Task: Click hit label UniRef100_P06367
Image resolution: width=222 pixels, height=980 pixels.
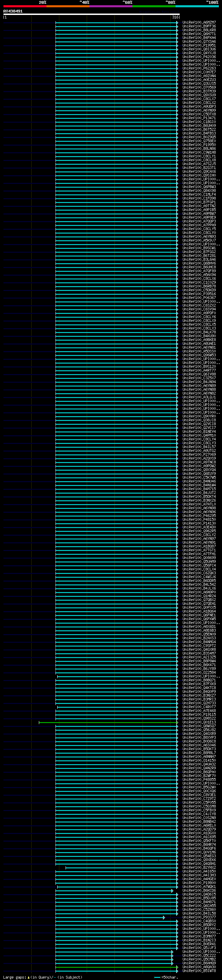Action: (199, 298)
